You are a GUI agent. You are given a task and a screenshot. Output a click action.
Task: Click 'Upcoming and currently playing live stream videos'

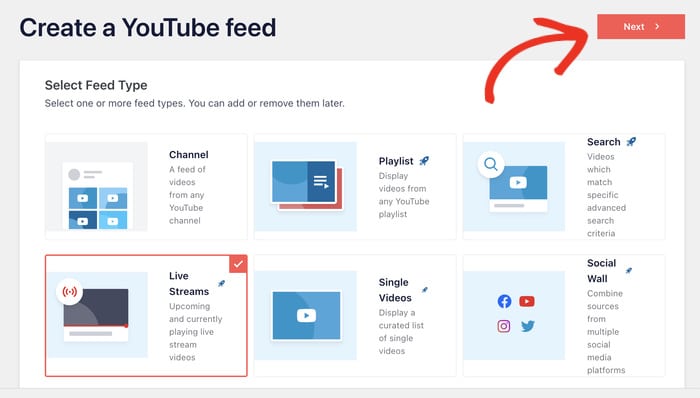click(x=196, y=332)
